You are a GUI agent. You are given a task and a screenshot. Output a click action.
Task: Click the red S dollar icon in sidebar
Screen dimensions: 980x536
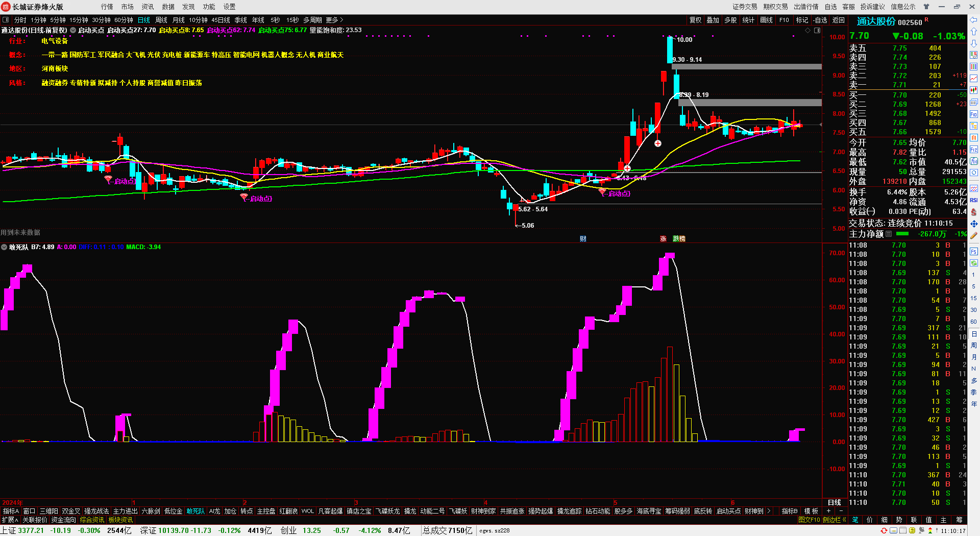pyautogui.click(x=974, y=212)
